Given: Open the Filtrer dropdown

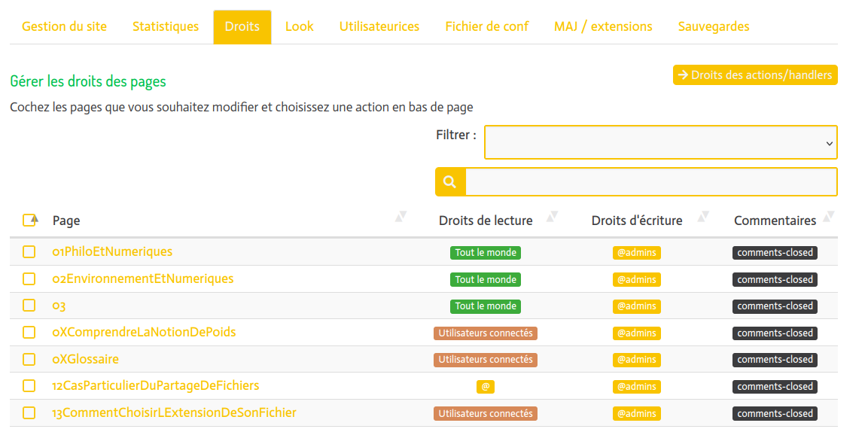Looking at the screenshot, I should click(660, 143).
